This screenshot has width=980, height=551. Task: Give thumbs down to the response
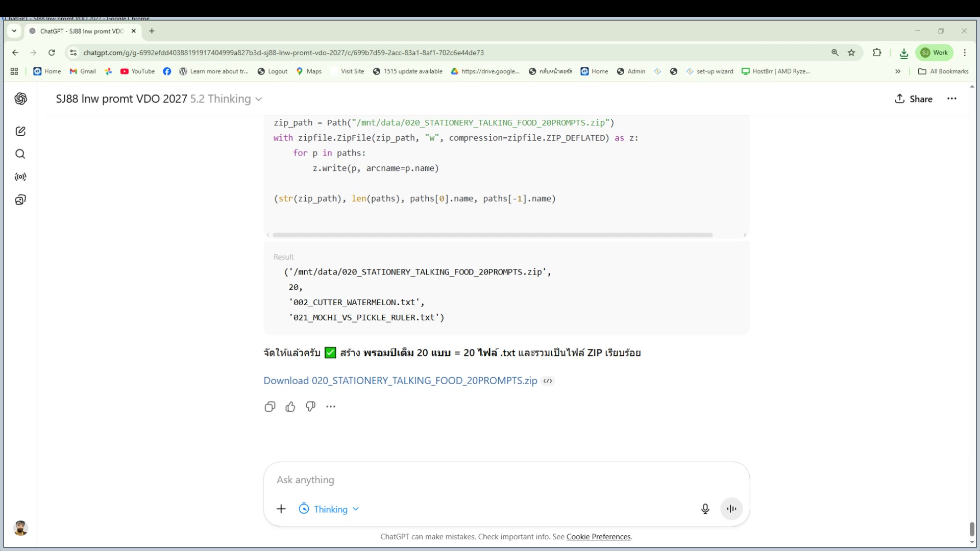coord(310,407)
